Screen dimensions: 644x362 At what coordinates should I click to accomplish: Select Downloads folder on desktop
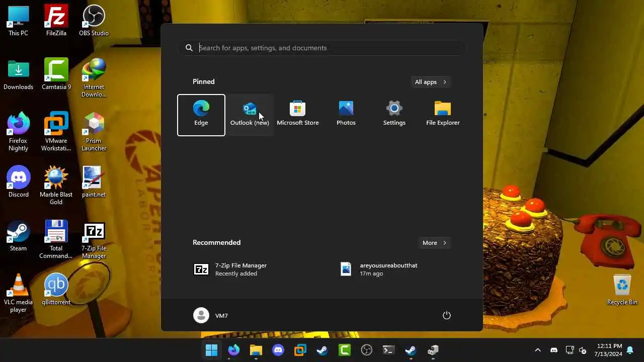tap(18, 75)
